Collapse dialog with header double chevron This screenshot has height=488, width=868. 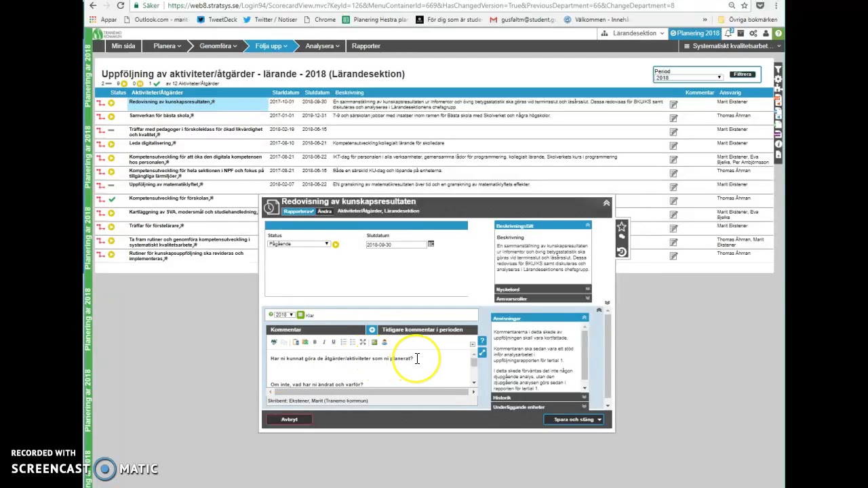pyautogui.click(x=606, y=203)
